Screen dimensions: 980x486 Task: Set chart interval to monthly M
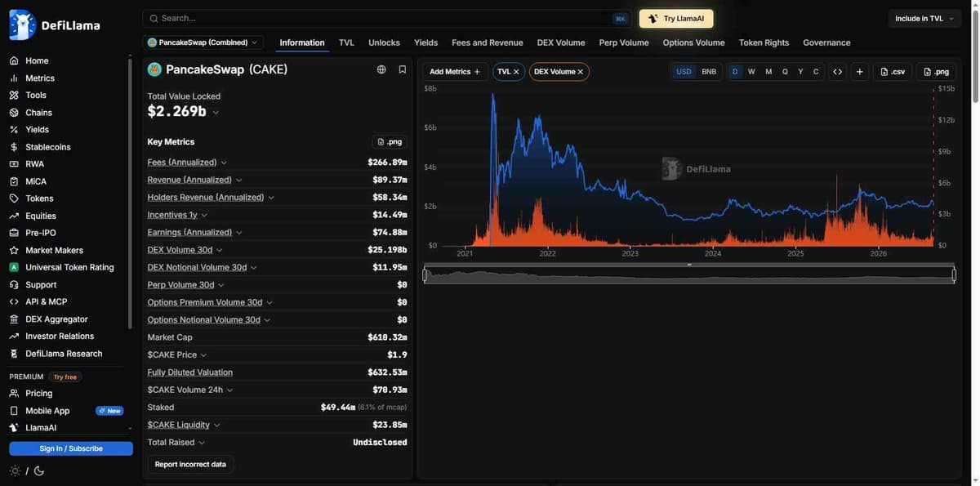pos(768,72)
